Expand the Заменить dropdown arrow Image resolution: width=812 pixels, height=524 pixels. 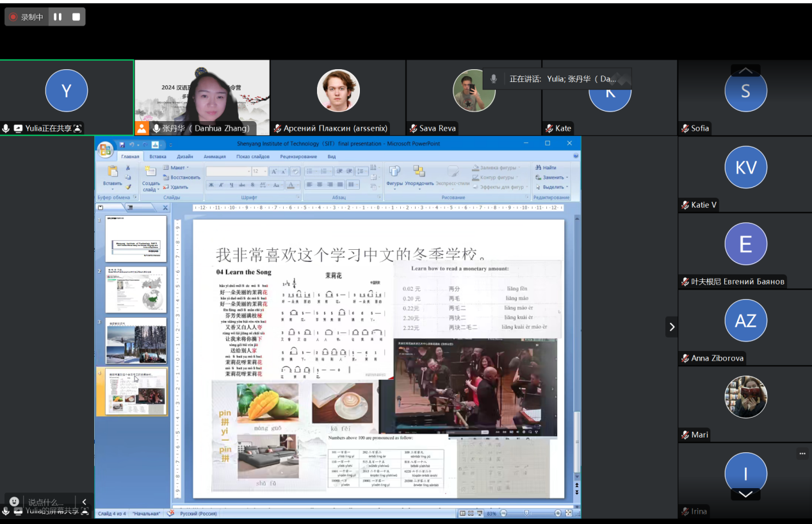pyautogui.click(x=567, y=177)
